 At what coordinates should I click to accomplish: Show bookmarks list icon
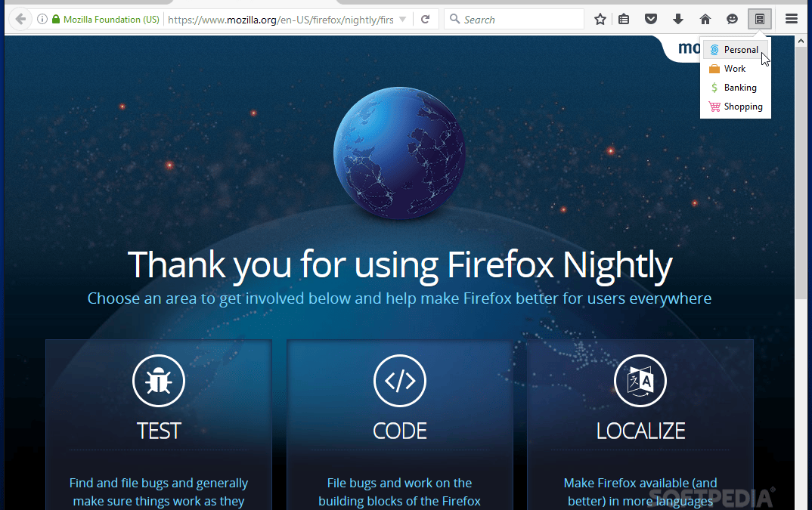[624, 19]
